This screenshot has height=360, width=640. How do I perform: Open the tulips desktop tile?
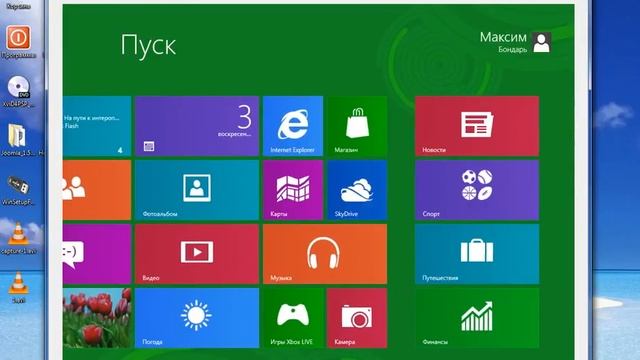tap(97, 318)
